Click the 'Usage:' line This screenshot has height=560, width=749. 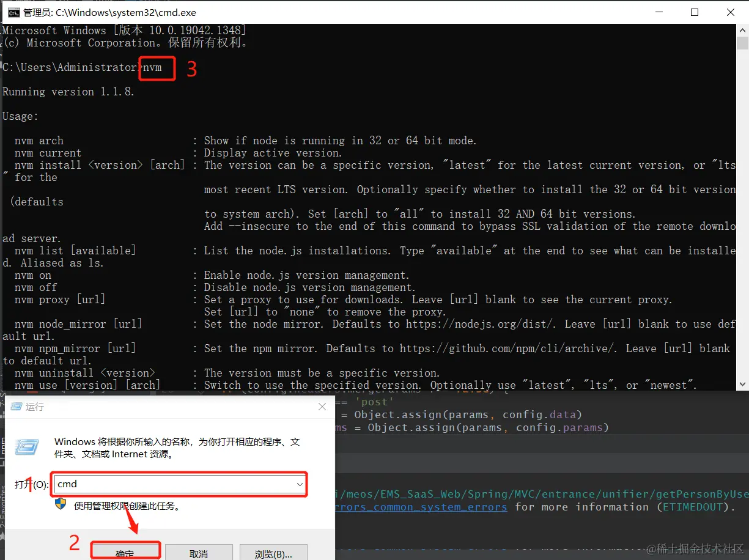[x=21, y=116]
